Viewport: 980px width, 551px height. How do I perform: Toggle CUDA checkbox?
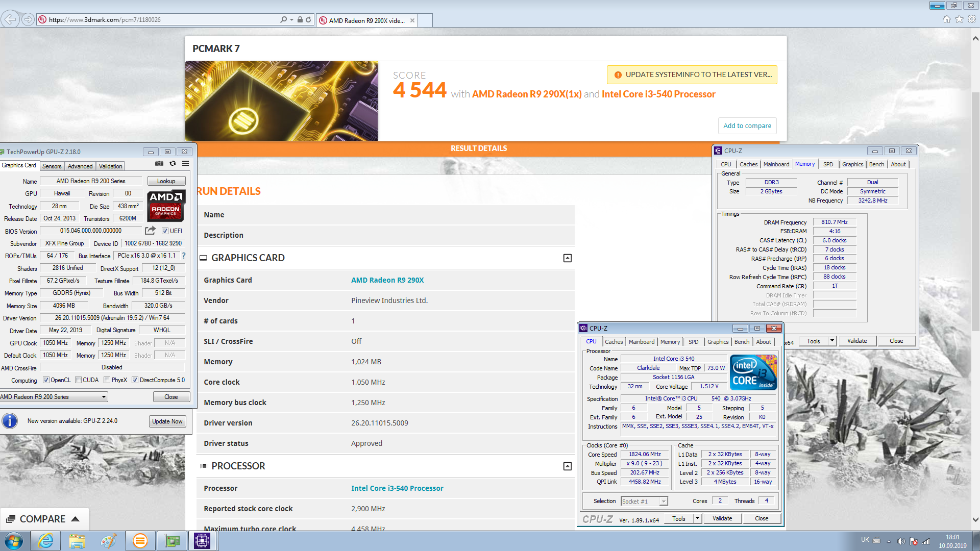coord(78,380)
